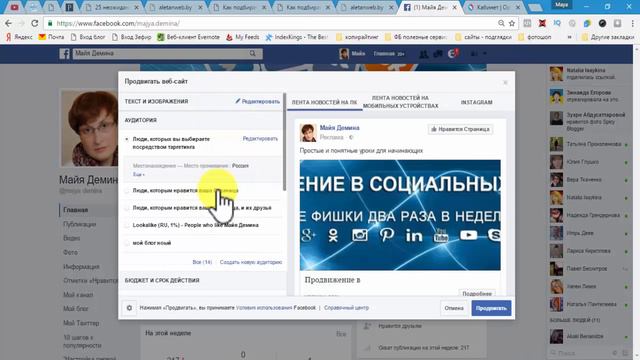The height and width of the screenshot is (360, 640).
Task: Switch to the '25 неожидан' browser tab
Action: click(111, 7)
